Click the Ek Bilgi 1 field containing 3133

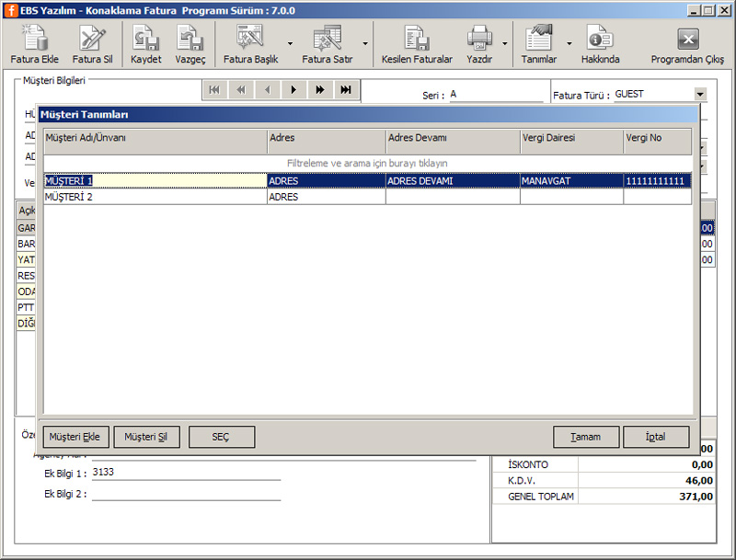[x=187, y=473]
